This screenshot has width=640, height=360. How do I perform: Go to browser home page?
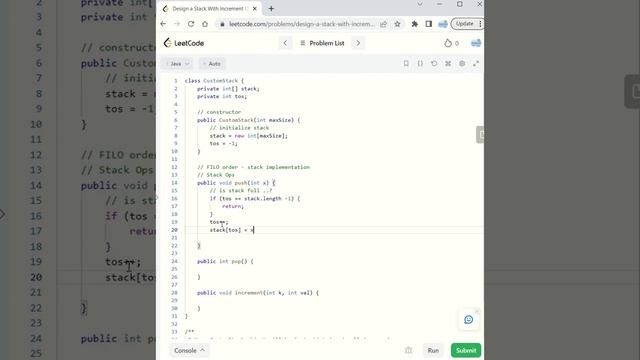[x=205, y=24]
